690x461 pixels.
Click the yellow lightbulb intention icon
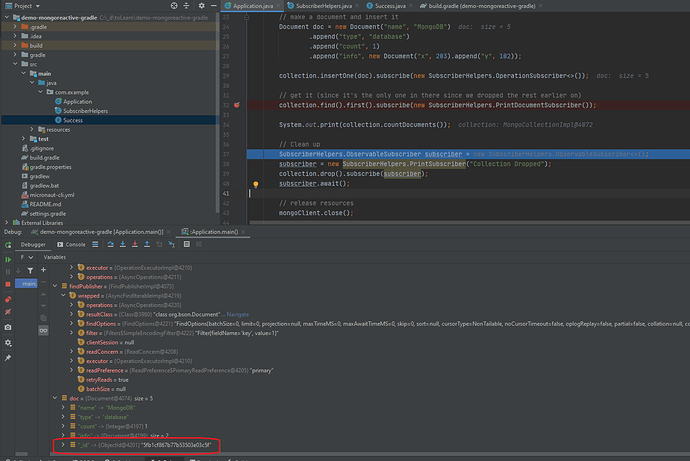pyautogui.click(x=256, y=185)
